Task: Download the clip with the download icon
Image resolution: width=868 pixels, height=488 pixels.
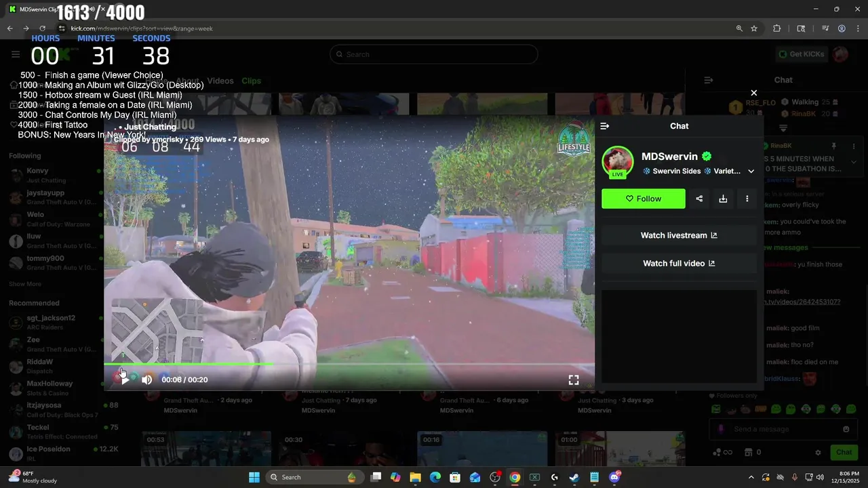Action: point(723,199)
